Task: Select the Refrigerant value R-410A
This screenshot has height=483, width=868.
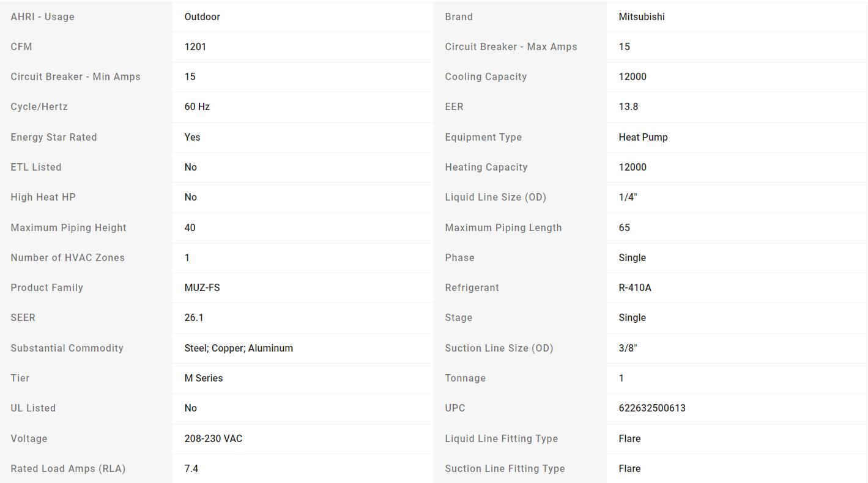Action: pos(635,287)
